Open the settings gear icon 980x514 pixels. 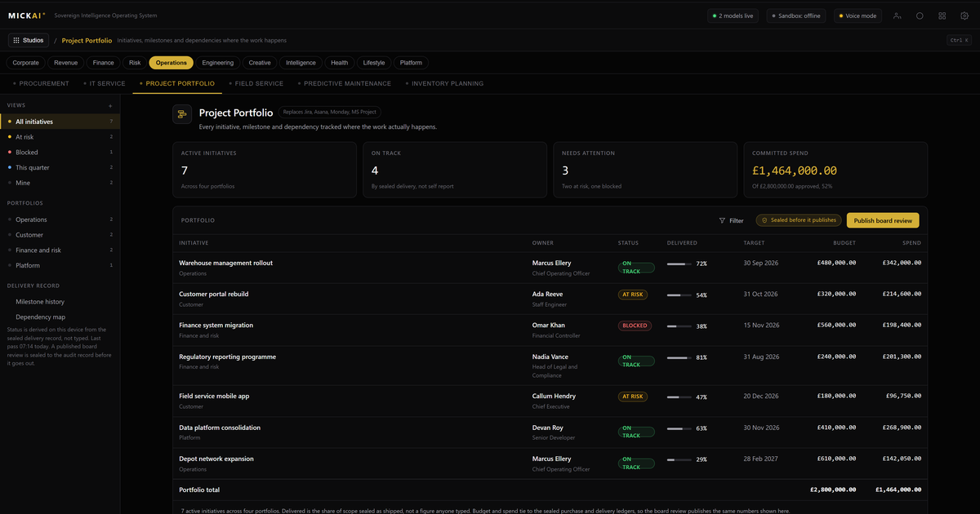pos(964,16)
